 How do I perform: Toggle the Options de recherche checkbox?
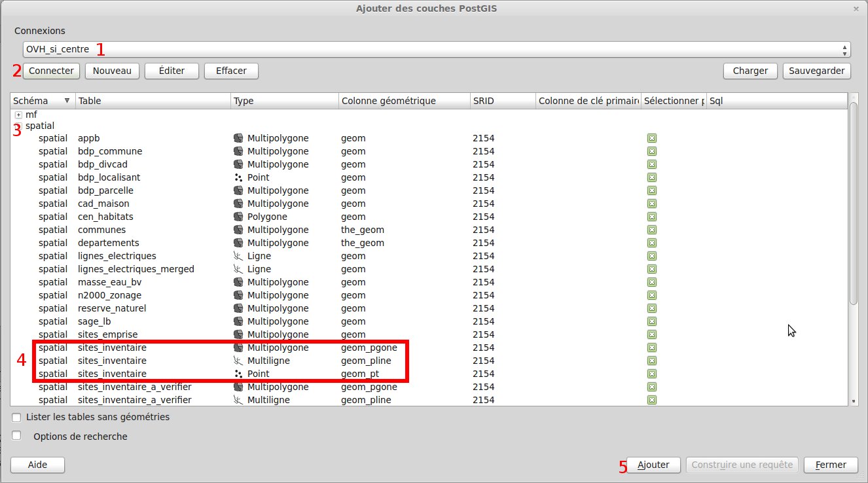[x=16, y=435]
